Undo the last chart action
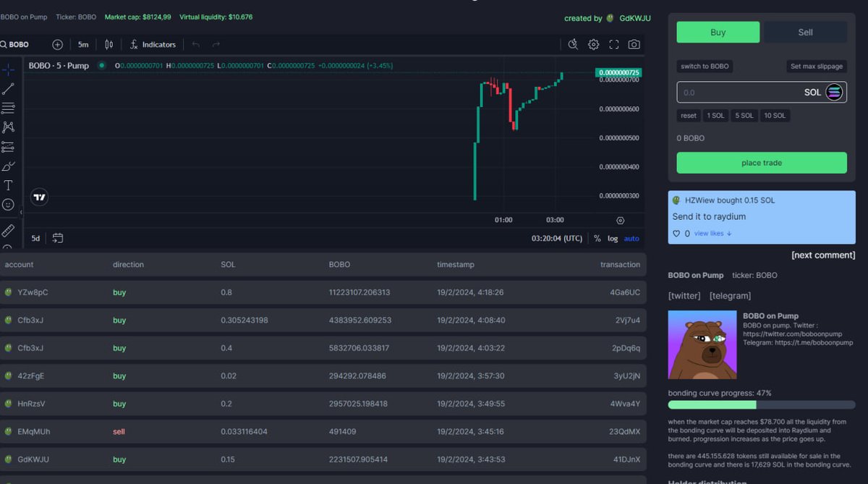 (196, 44)
